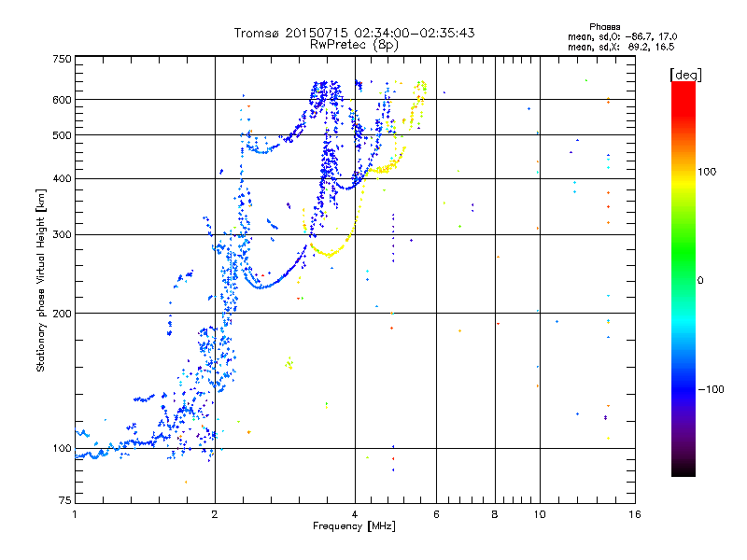Click the plot title 'Tromsø 20150715 02:34:00-02:35:43'
The height and width of the screenshot is (560, 747).
click(x=354, y=33)
